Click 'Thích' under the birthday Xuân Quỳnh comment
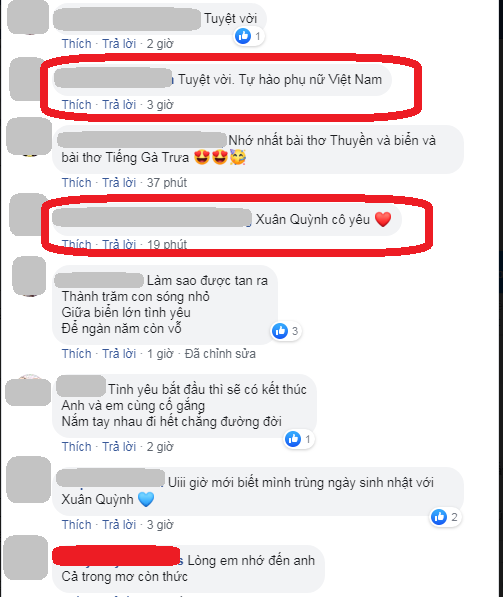This screenshot has width=503, height=597. coord(77,524)
